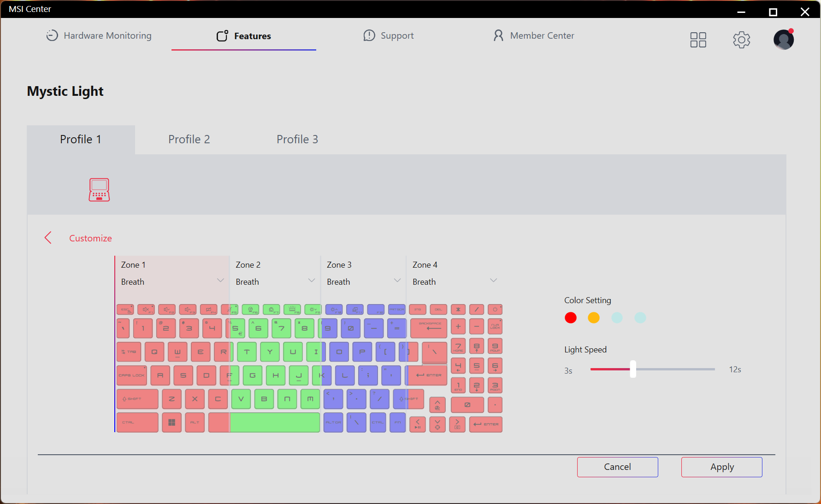The height and width of the screenshot is (504, 821).
Task: Click the green spacebar key
Action: (275, 422)
